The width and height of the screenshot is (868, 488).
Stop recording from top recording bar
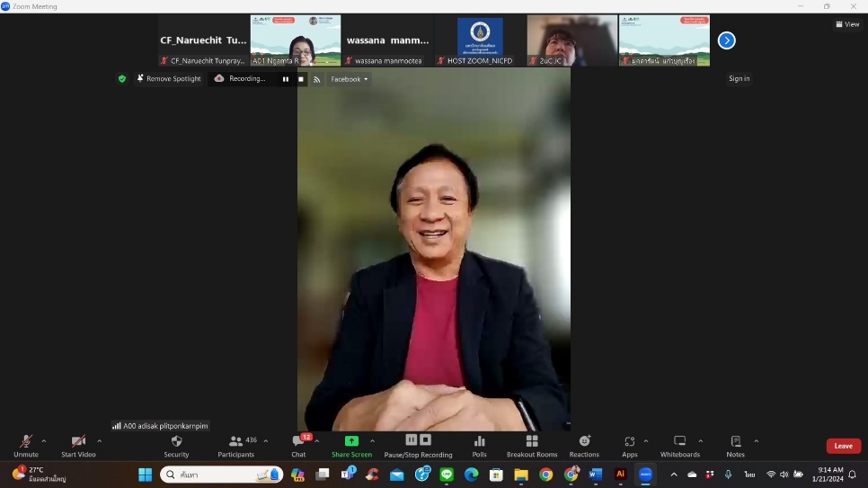[x=301, y=79]
